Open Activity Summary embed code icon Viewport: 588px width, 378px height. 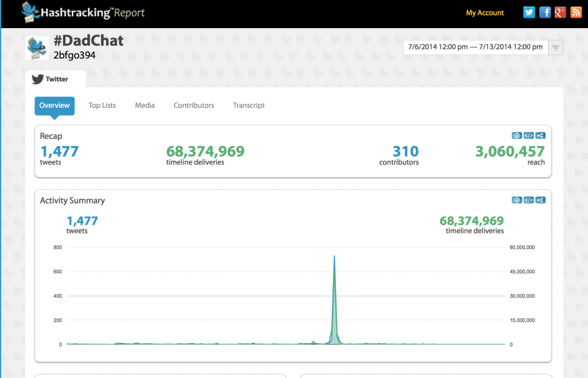[x=528, y=200]
